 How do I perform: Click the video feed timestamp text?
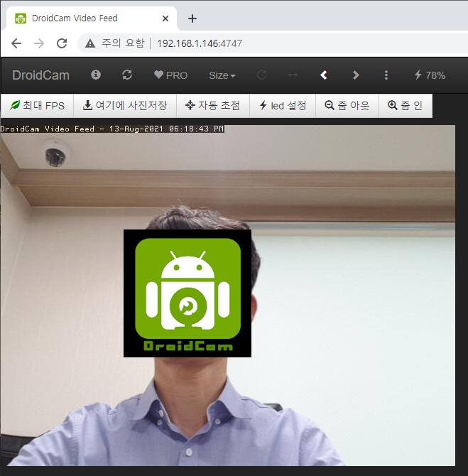(x=112, y=129)
